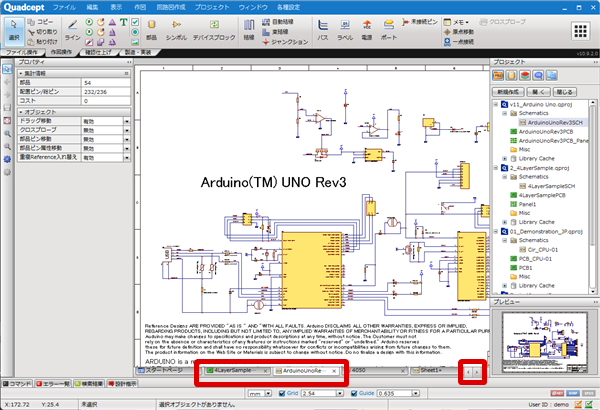The image size is (600, 410).
Task: Select ArduinoUnoRev3PCB in the project tree
Action: tap(546, 131)
